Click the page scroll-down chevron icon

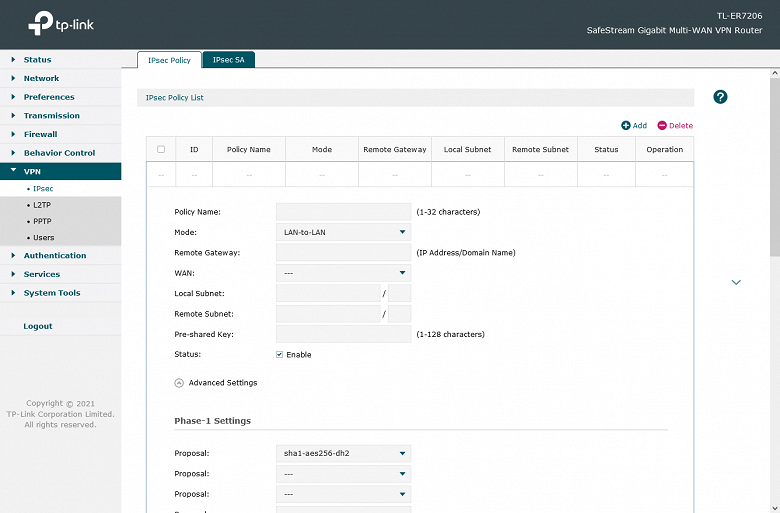(x=736, y=283)
